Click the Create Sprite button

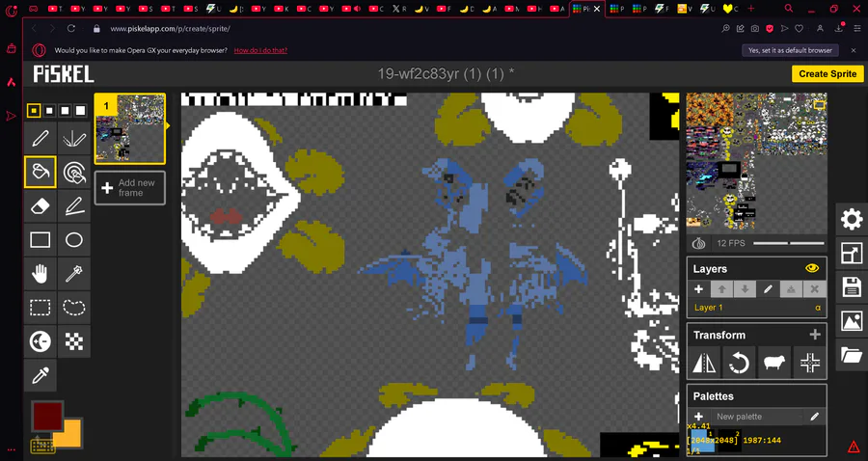pyautogui.click(x=827, y=73)
